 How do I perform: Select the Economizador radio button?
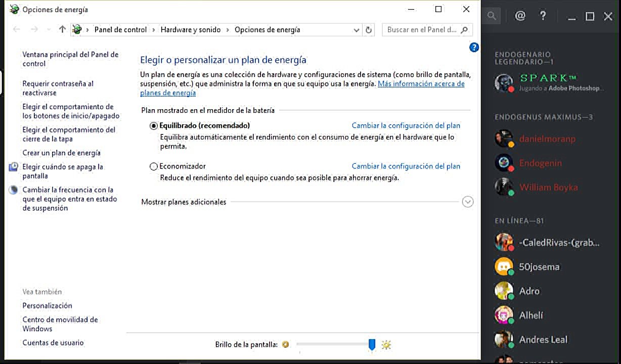[x=154, y=166]
